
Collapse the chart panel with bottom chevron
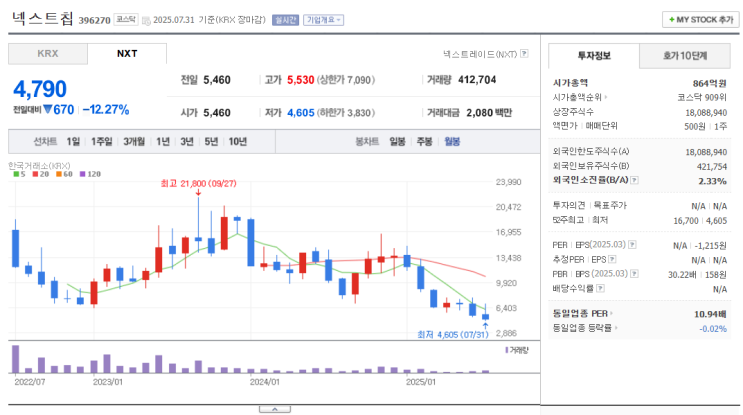275,409
